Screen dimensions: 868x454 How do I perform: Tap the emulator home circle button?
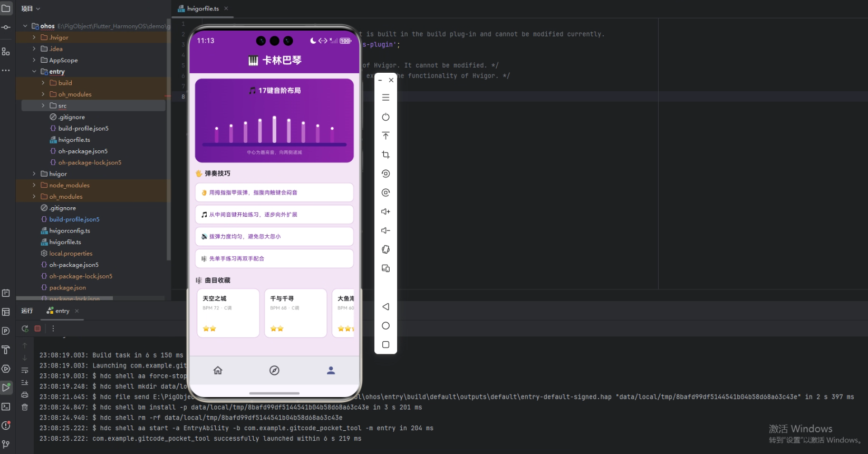click(x=385, y=326)
